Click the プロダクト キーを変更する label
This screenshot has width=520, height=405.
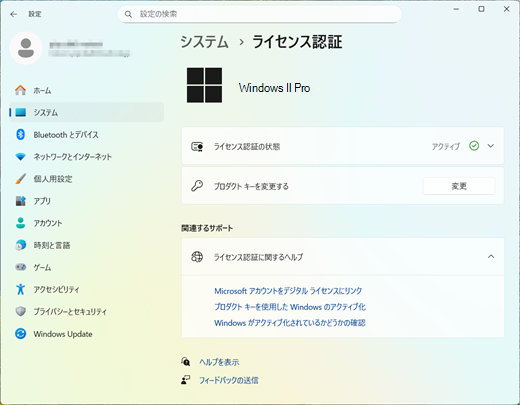(251, 186)
